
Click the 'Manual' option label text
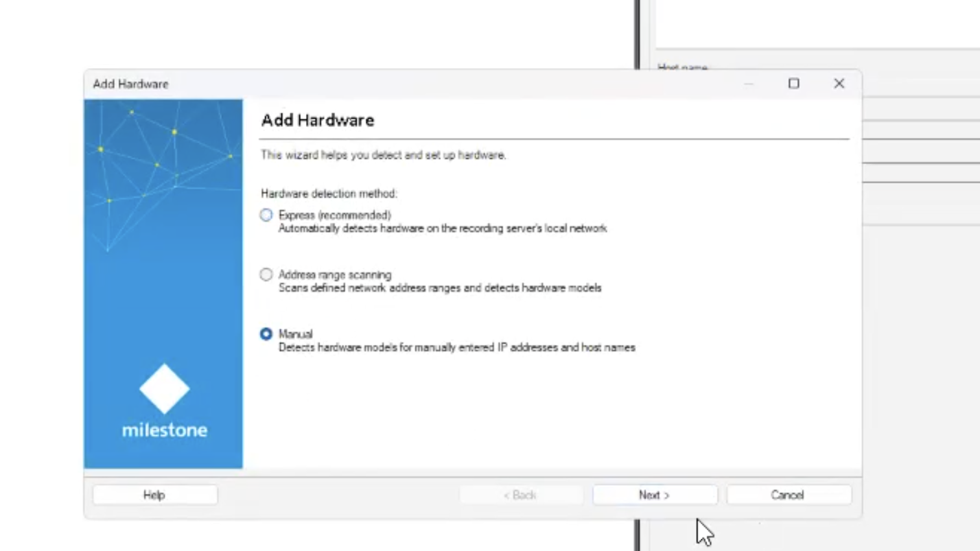296,334
